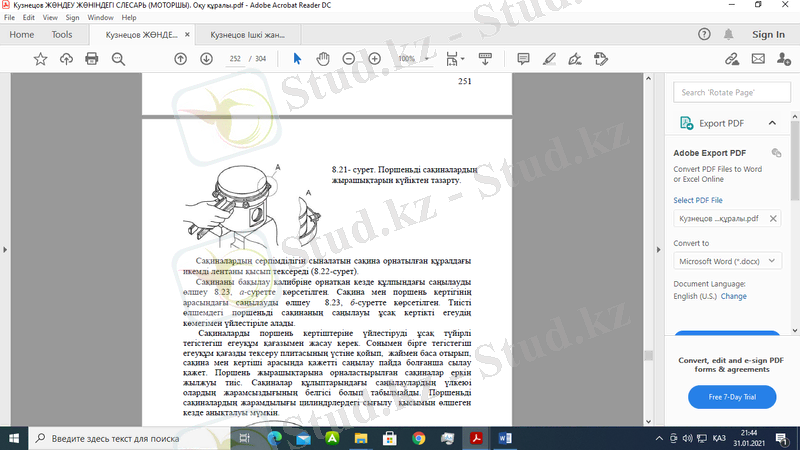Viewport: 800px width, 450px height.
Task: Select the highlighter pen tool
Action: coord(549,59)
